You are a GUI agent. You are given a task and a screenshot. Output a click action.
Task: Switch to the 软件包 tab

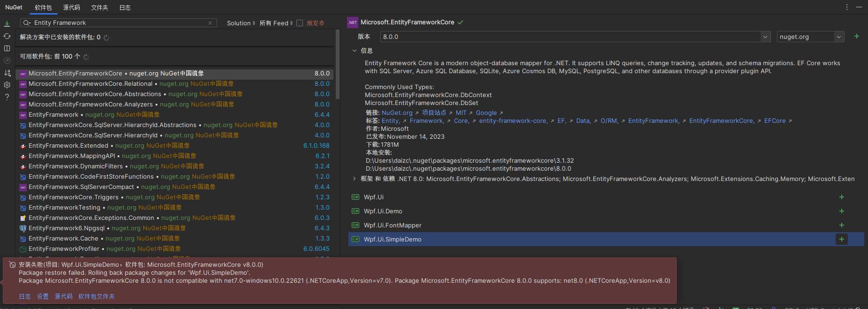(43, 8)
